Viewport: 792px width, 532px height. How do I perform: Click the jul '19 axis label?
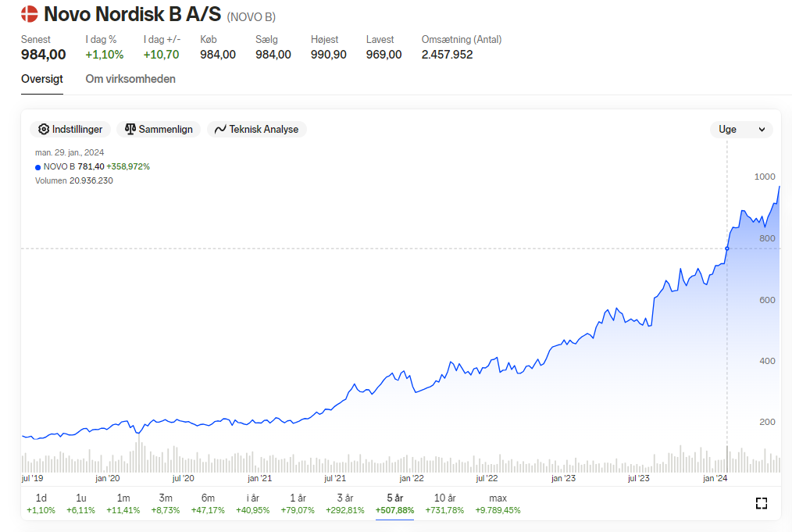pos(32,478)
